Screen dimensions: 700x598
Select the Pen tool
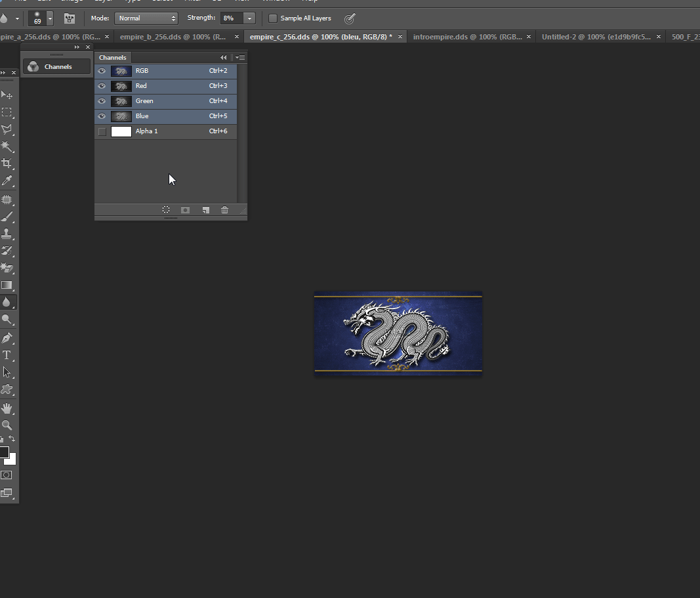pos(7,338)
